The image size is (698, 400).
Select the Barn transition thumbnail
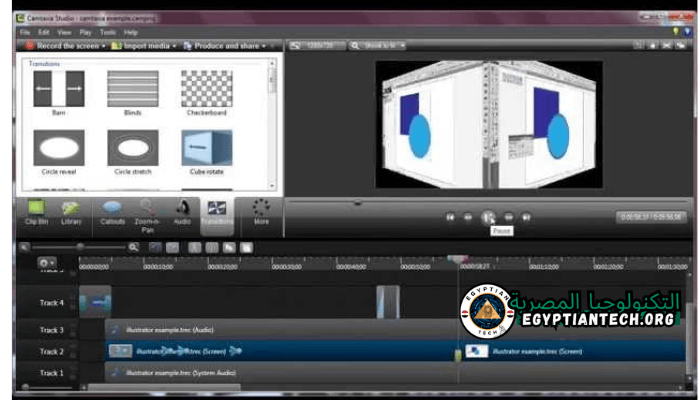coord(59,89)
